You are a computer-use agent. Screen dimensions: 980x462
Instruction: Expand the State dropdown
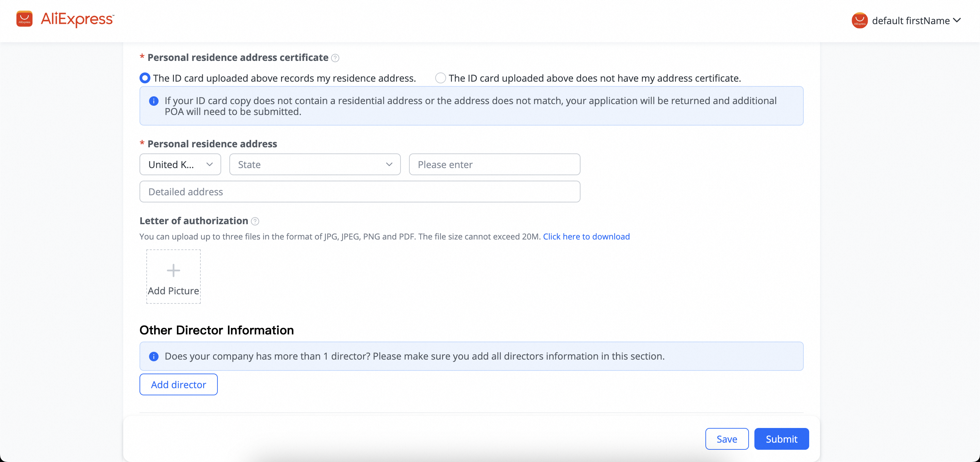coord(315,164)
